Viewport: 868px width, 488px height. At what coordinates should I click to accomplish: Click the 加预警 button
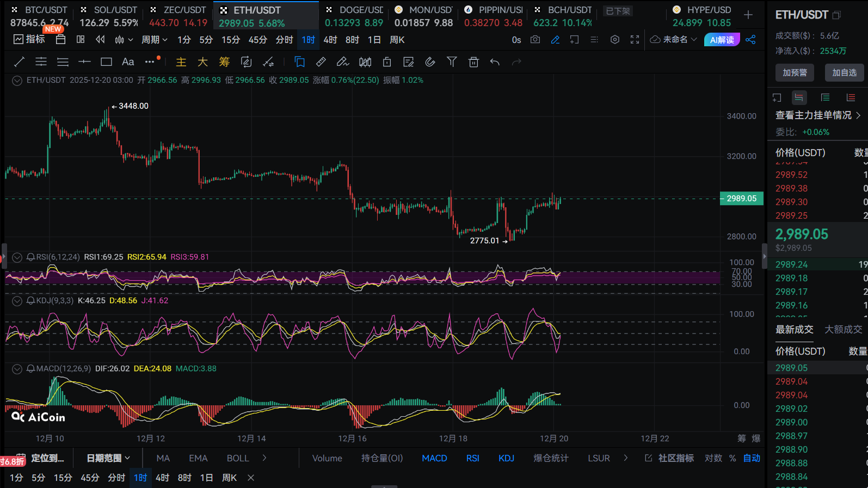click(x=795, y=72)
